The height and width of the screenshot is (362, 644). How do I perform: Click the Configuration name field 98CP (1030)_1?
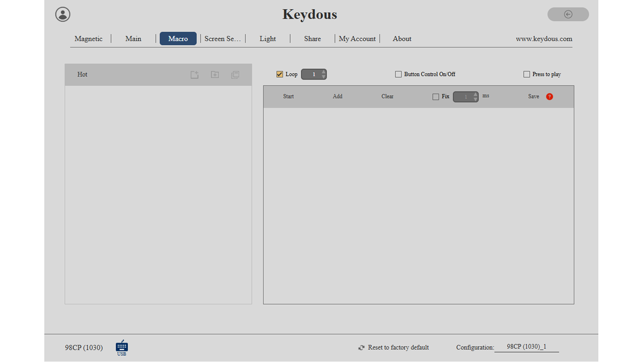tap(526, 347)
